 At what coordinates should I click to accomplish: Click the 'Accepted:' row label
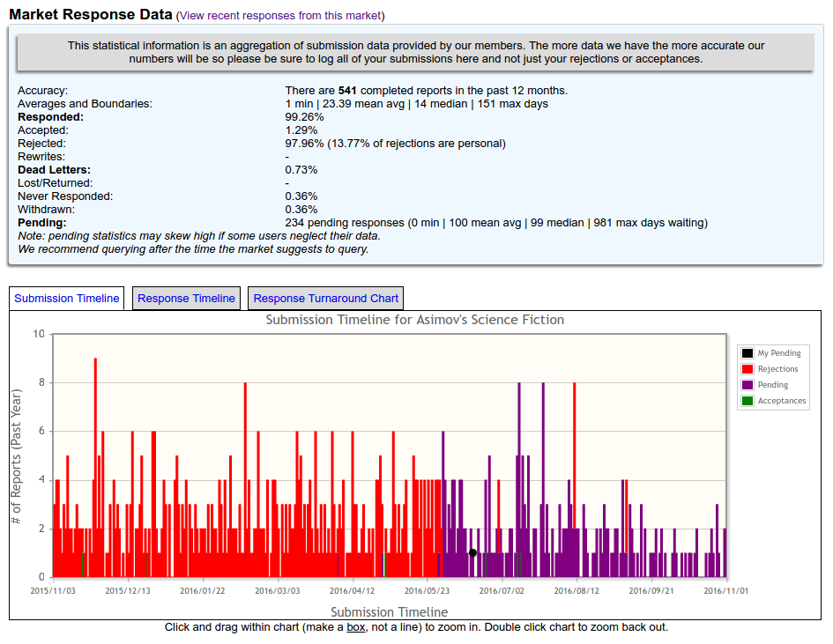point(42,130)
